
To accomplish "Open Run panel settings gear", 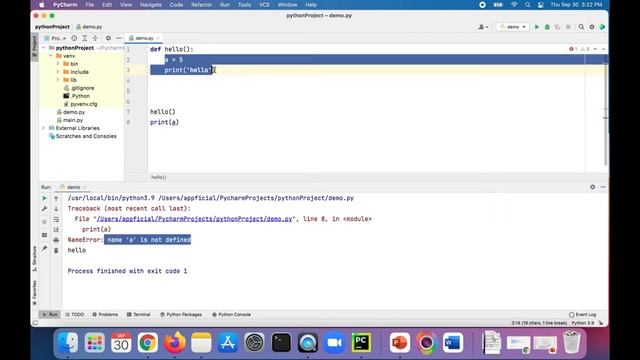I will (x=593, y=187).
